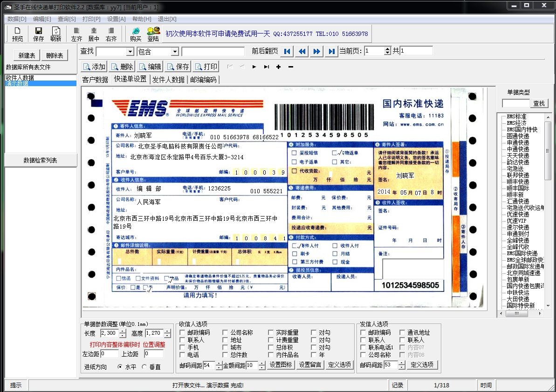Viewport: 556px width, 392px height.
Task: Increase 长度 with spinner up arrow
Action: [123, 331]
